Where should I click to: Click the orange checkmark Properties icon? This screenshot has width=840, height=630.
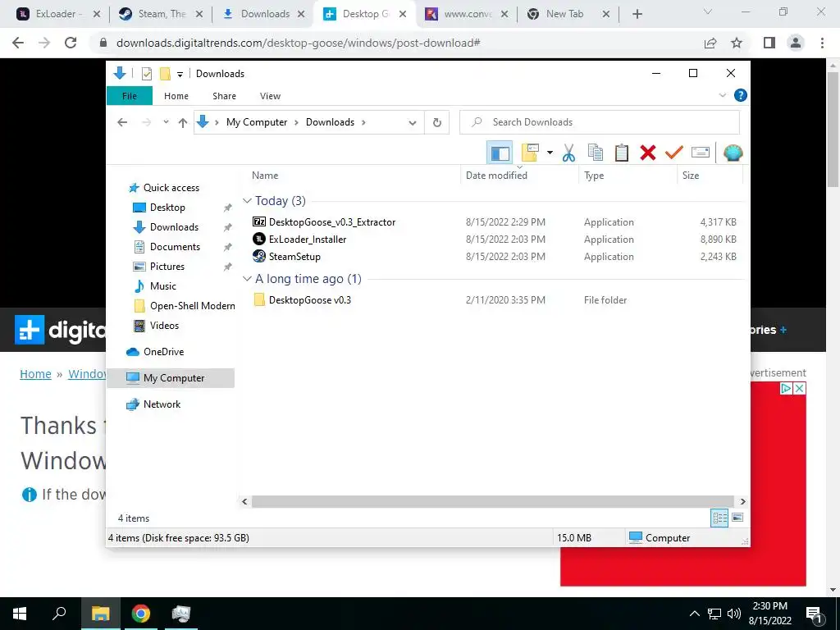pyautogui.click(x=674, y=153)
